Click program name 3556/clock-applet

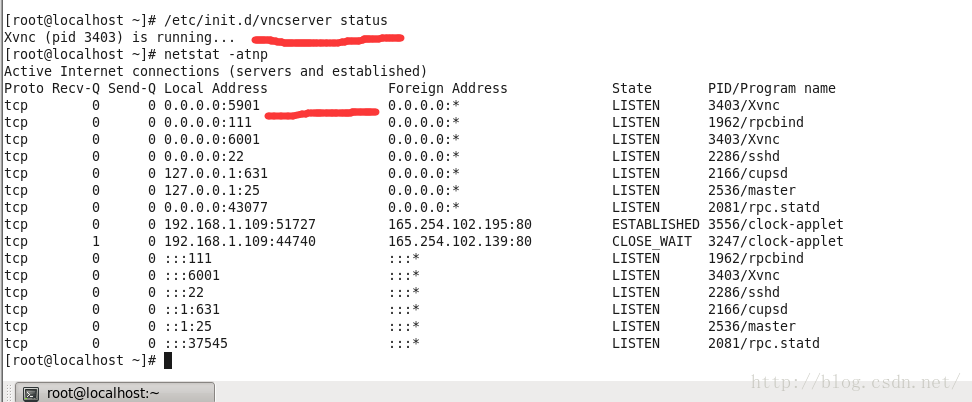775,224
